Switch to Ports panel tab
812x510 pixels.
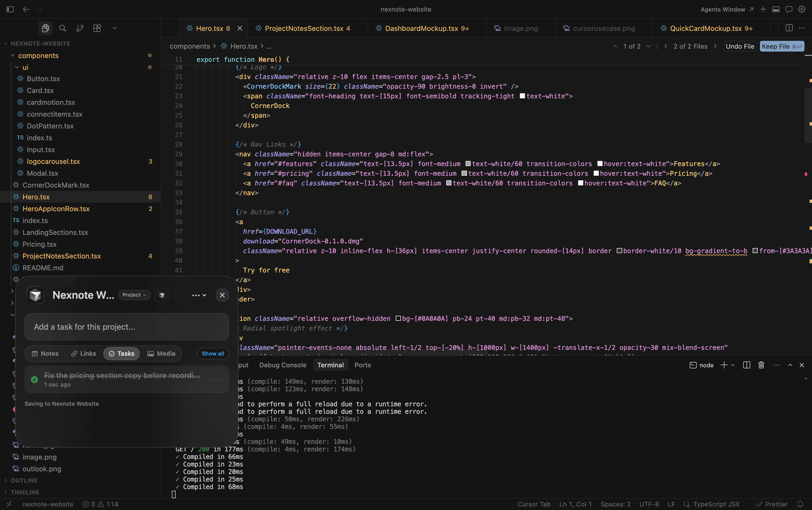click(363, 365)
